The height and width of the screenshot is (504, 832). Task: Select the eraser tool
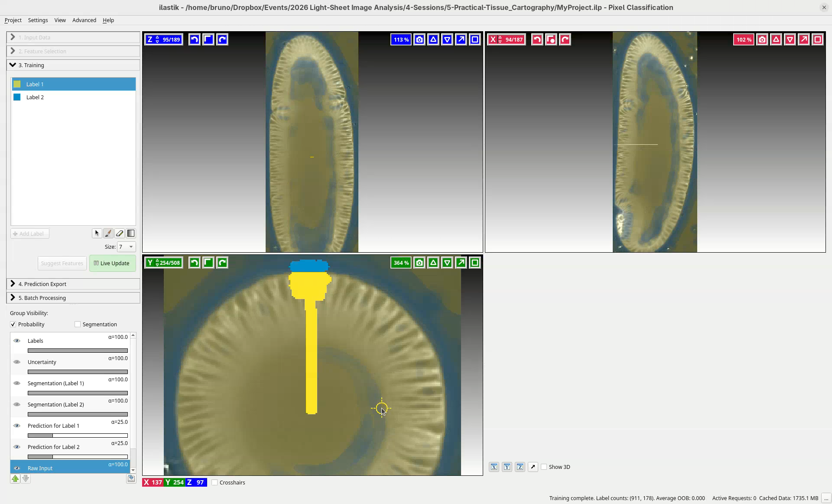[x=120, y=234]
